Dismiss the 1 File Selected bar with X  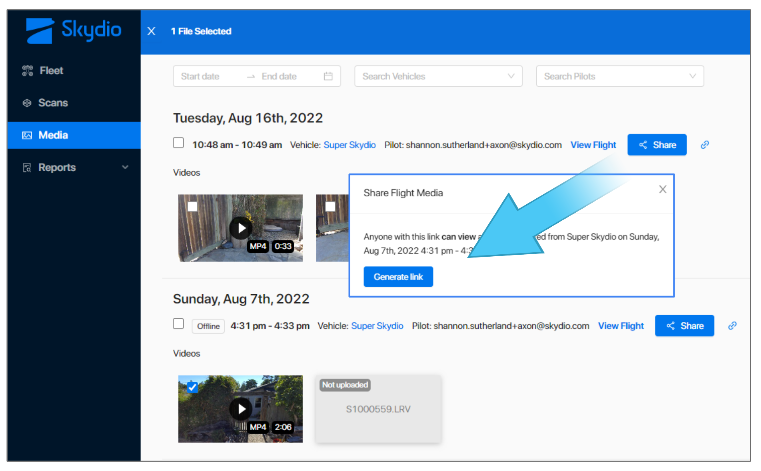[x=151, y=31]
